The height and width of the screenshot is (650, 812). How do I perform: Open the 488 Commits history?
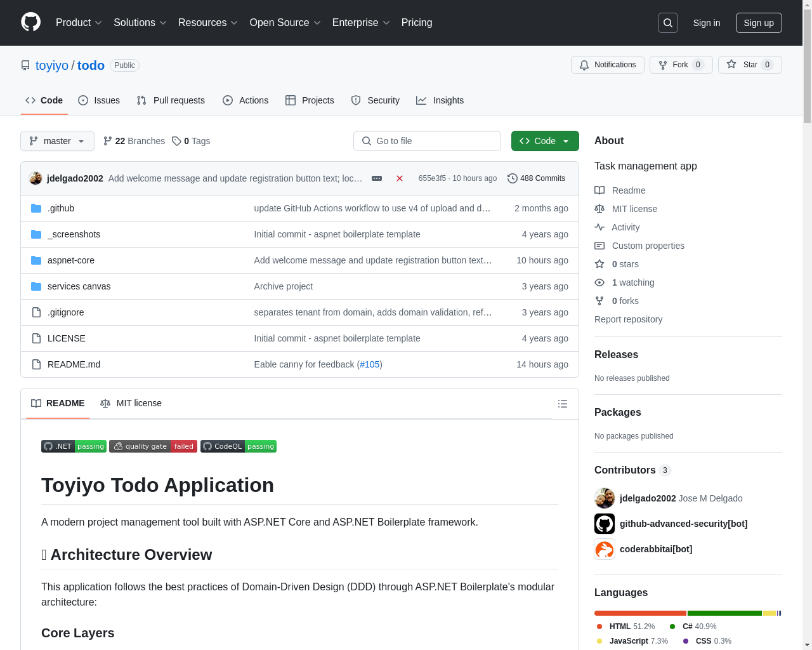536,178
